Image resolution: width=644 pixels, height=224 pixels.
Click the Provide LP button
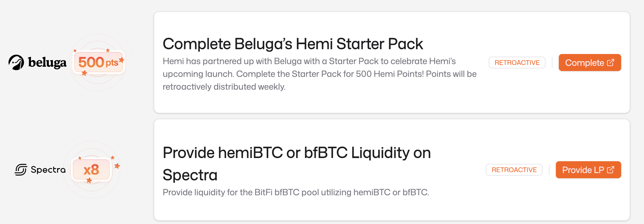tap(588, 169)
